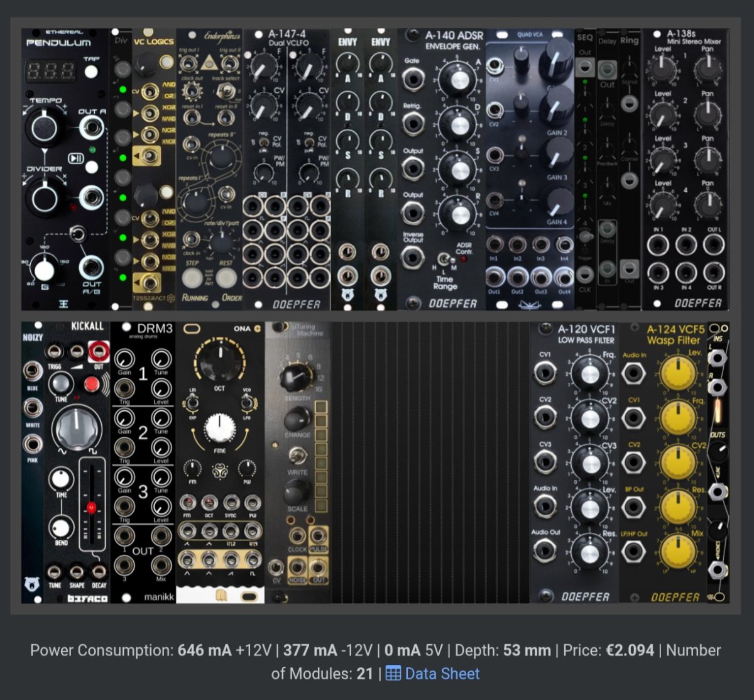Select the µTuring Machine module
The image size is (754, 700).
pos(298,462)
